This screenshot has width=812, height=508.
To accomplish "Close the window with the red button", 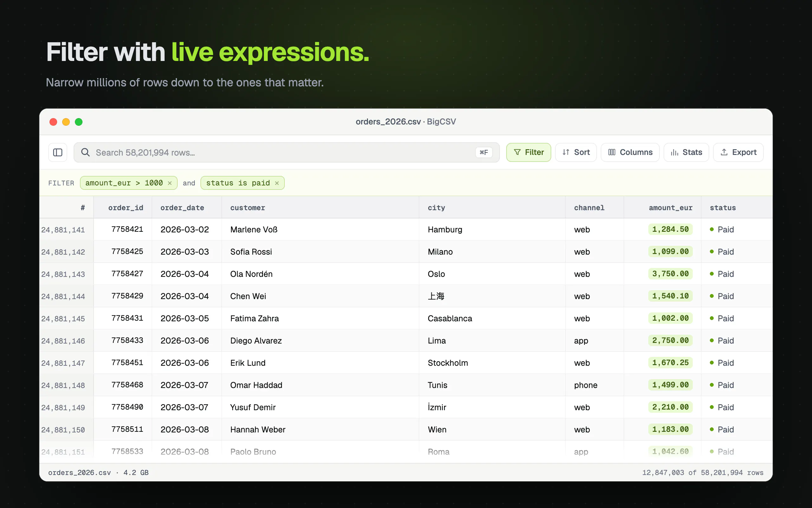I will (53, 122).
